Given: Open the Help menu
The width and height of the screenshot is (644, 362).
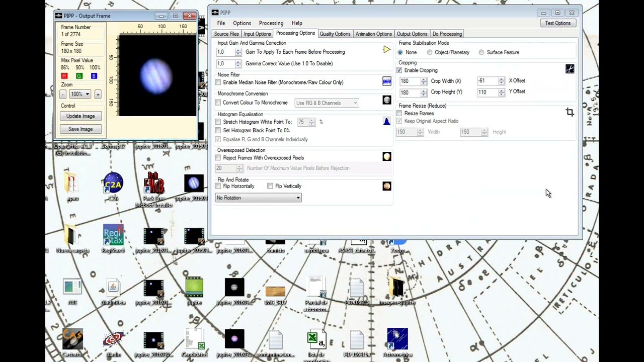Looking at the screenshot, I should click(297, 23).
